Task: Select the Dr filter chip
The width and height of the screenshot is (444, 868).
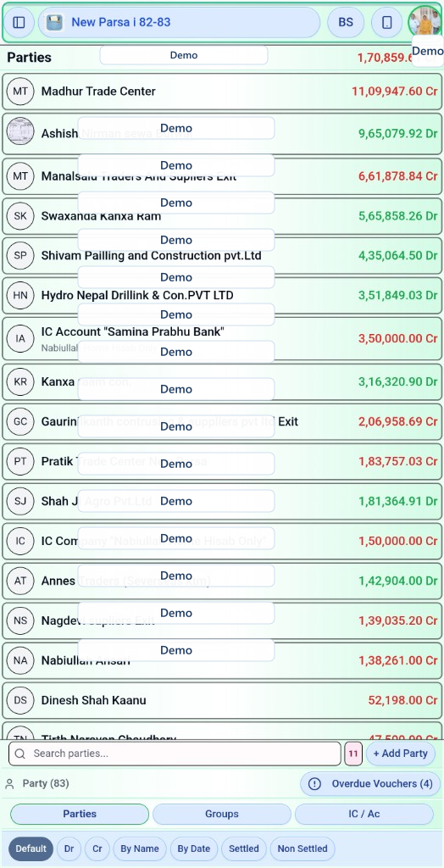Action: 69,849
